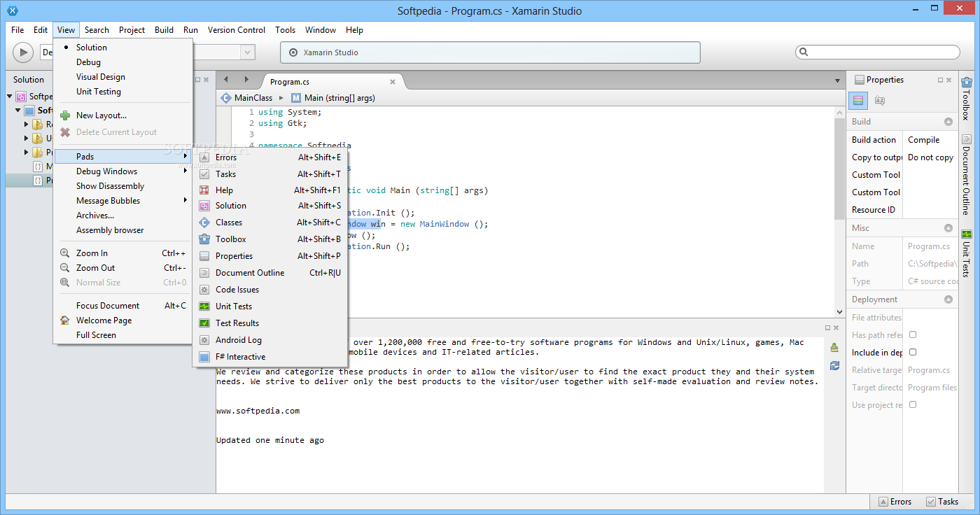The height and width of the screenshot is (515, 980).
Task: Click the Main (string[] args) breadcrumb
Action: coord(332,98)
